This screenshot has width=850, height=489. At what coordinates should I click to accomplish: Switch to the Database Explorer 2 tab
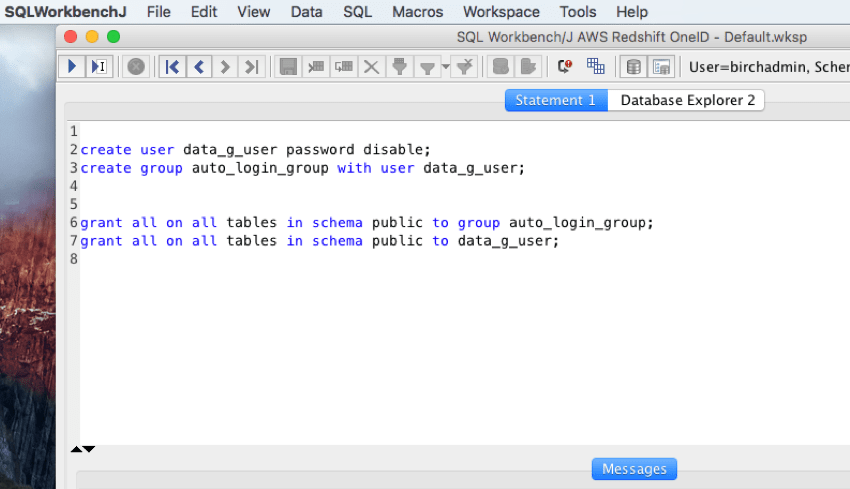pyautogui.click(x=686, y=100)
